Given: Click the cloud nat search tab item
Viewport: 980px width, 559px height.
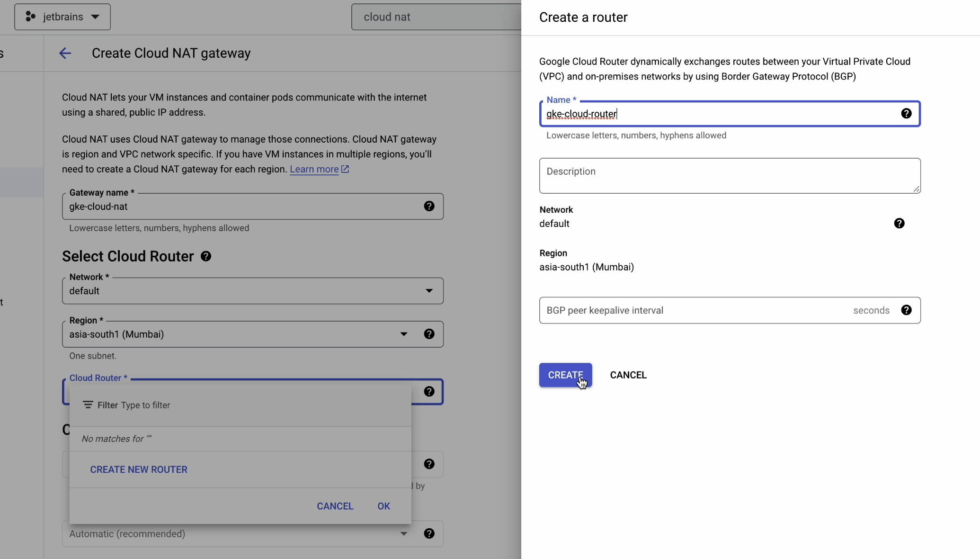Looking at the screenshot, I should [x=387, y=16].
